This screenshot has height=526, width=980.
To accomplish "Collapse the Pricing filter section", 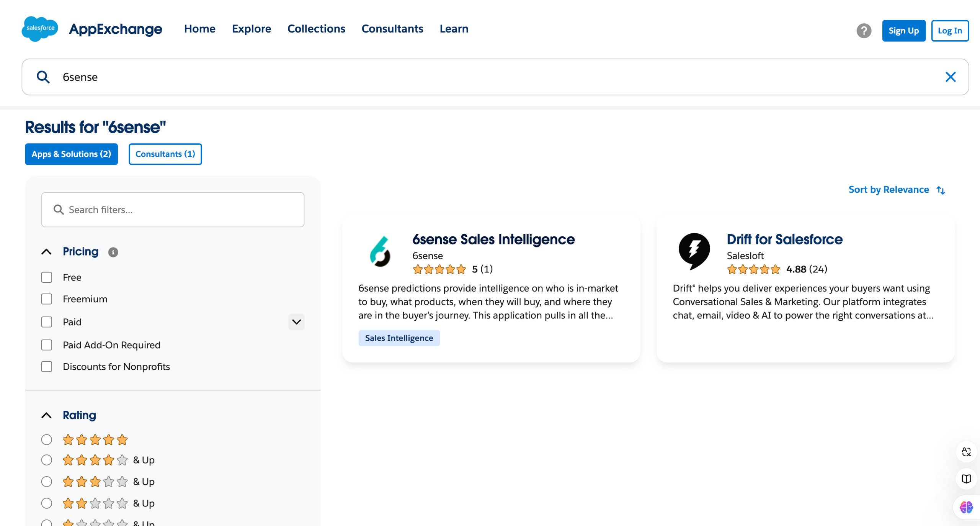I will point(46,252).
